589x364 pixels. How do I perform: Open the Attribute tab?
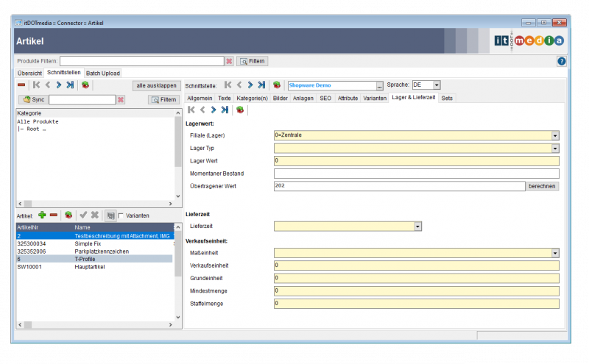[348, 98]
